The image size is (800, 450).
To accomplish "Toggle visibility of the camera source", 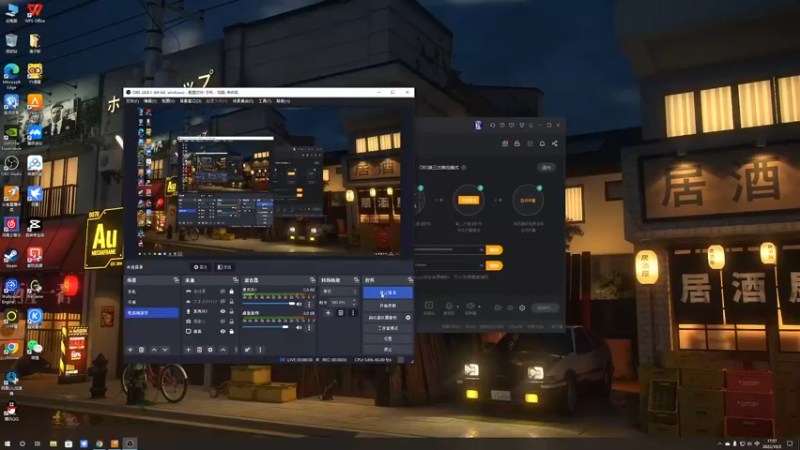I will [x=222, y=321].
